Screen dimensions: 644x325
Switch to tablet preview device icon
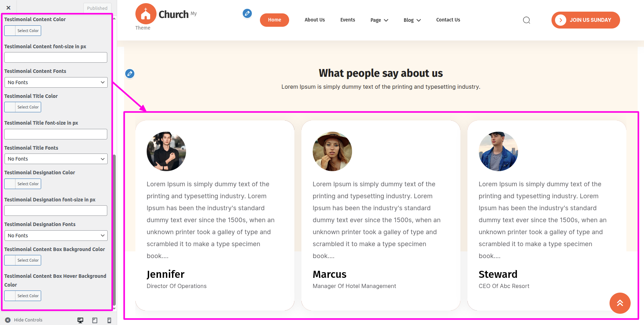(95, 320)
